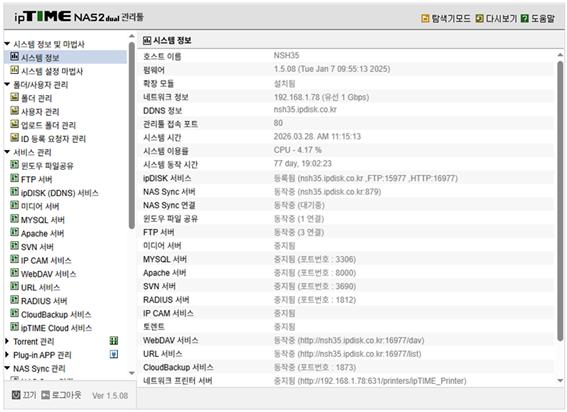Select WebDAV URL ending in /dav
Viewport: 567px width, 412px height.
pyautogui.click(x=349, y=340)
